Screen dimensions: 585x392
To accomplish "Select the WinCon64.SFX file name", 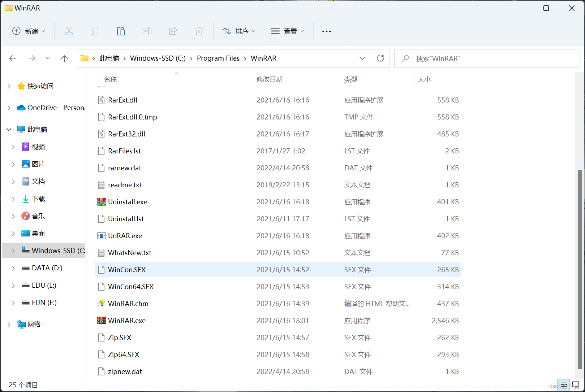I will [131, 287].
